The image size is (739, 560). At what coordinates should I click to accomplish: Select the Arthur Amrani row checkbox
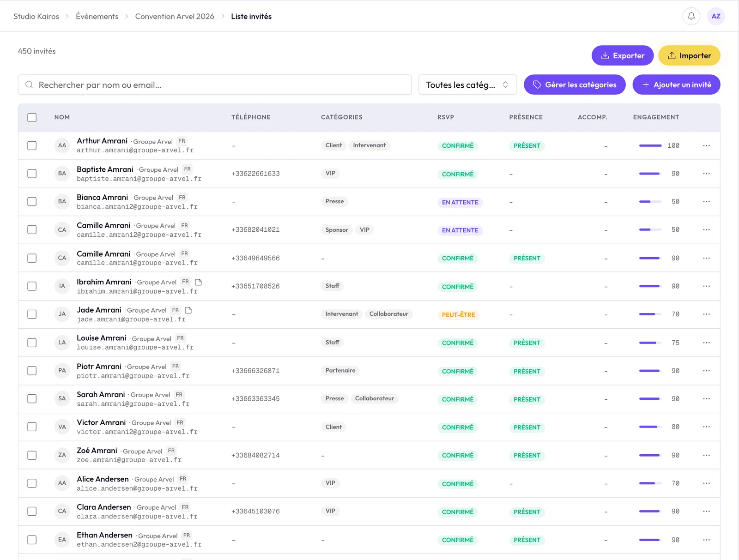(x=32, y=145)
